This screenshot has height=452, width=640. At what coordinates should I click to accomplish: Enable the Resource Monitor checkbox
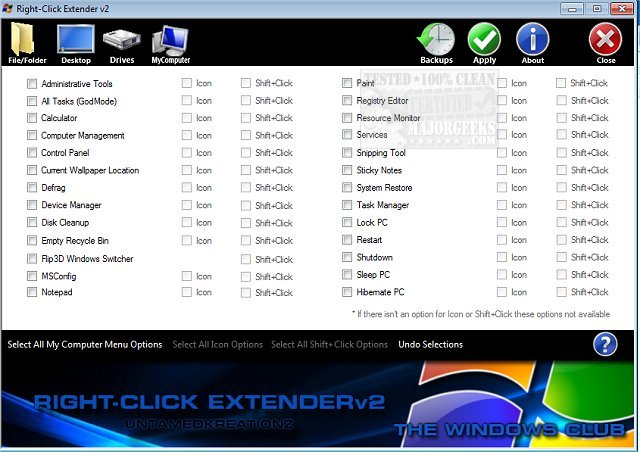tap(347, 118)
